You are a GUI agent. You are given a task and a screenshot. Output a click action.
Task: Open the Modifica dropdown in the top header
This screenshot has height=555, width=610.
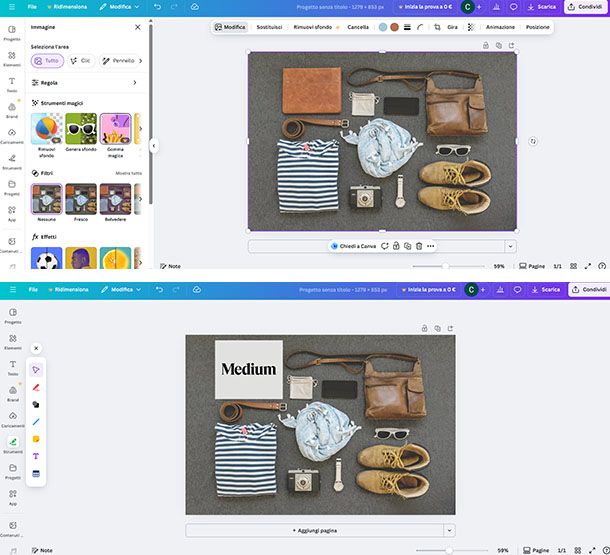119,7
